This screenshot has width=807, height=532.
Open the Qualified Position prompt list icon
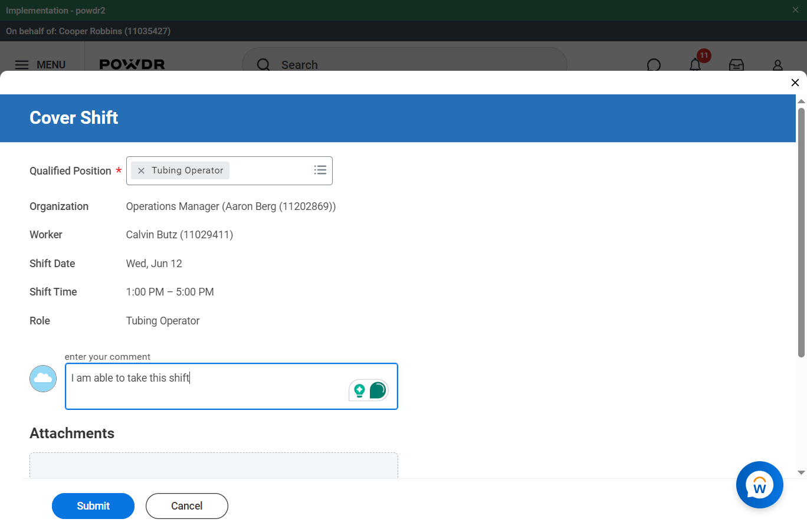point(320,170)
